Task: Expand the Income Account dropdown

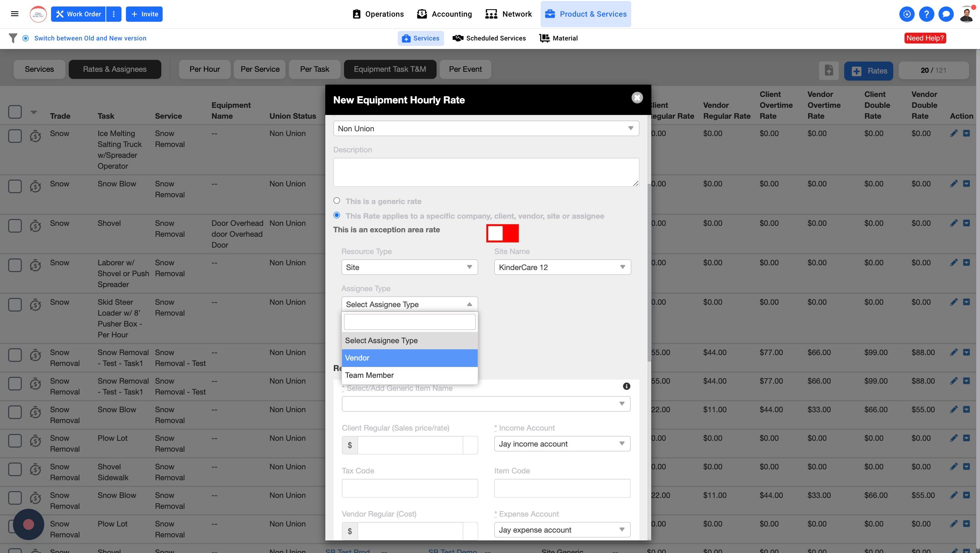Action: click(x=562, y=444)
